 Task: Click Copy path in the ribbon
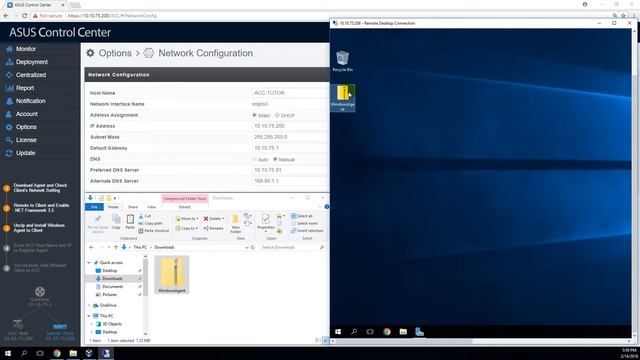151,223
